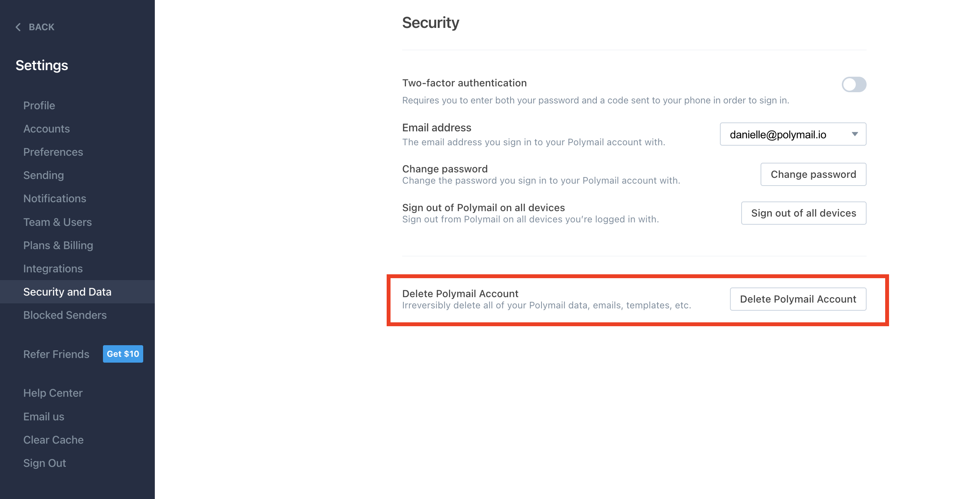Toggle two-factor authentication switch
Image resolution: width=980 pixels, height=499 pixels.
853,84
